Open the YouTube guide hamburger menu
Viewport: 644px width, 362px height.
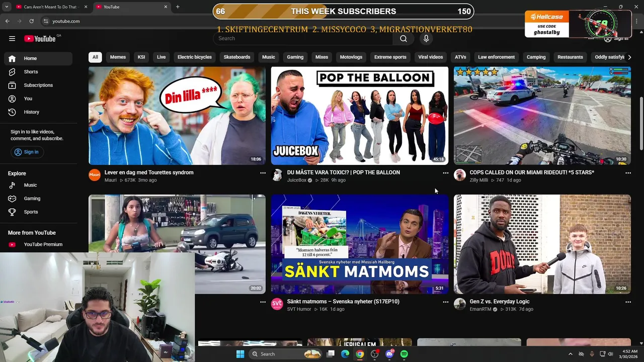12,39
